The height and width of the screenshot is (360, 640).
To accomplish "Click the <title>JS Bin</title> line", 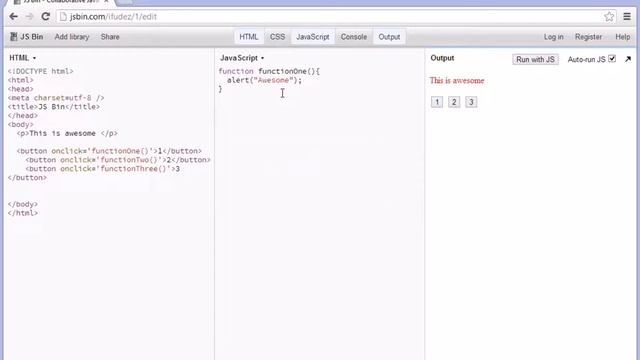I will pos(53,107).
